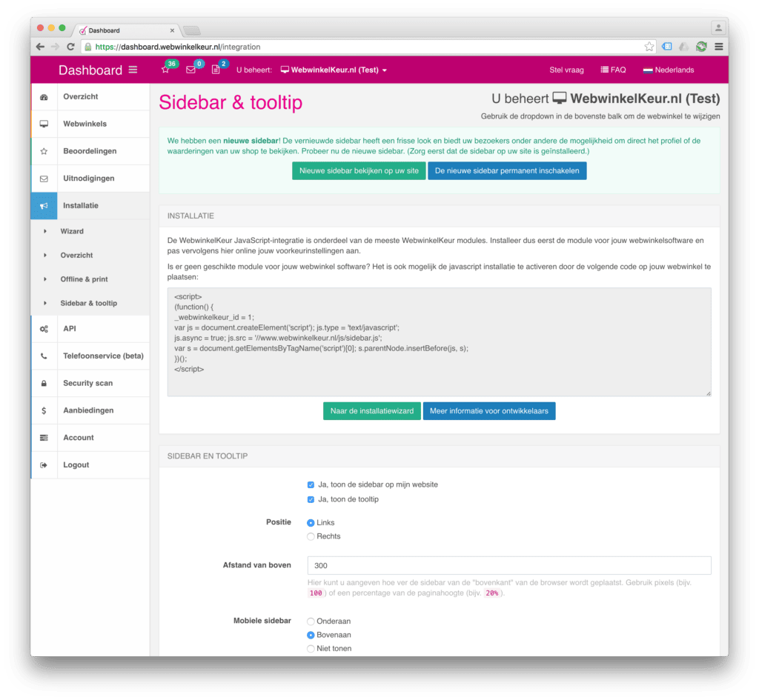Toggle the hamburger menu next to Dashboard

click(133, 70)
